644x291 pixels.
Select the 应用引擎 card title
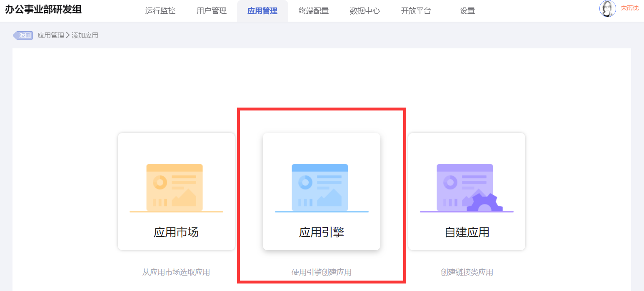point(322,232)
